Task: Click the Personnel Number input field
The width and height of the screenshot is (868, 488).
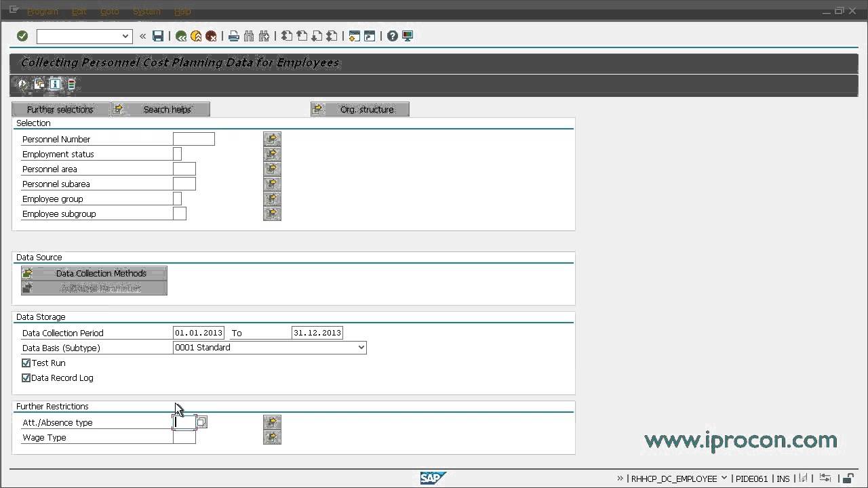Action: click(x=194, y=139)
